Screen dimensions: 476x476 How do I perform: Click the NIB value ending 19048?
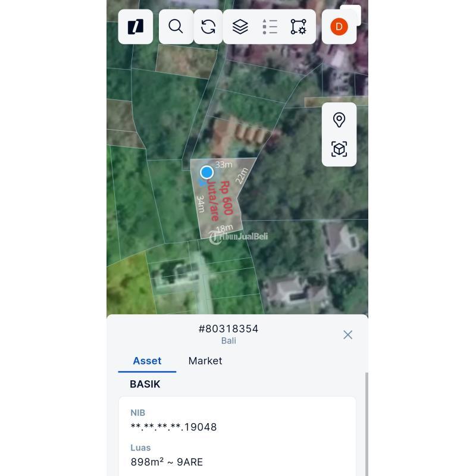tap(174, 427)
